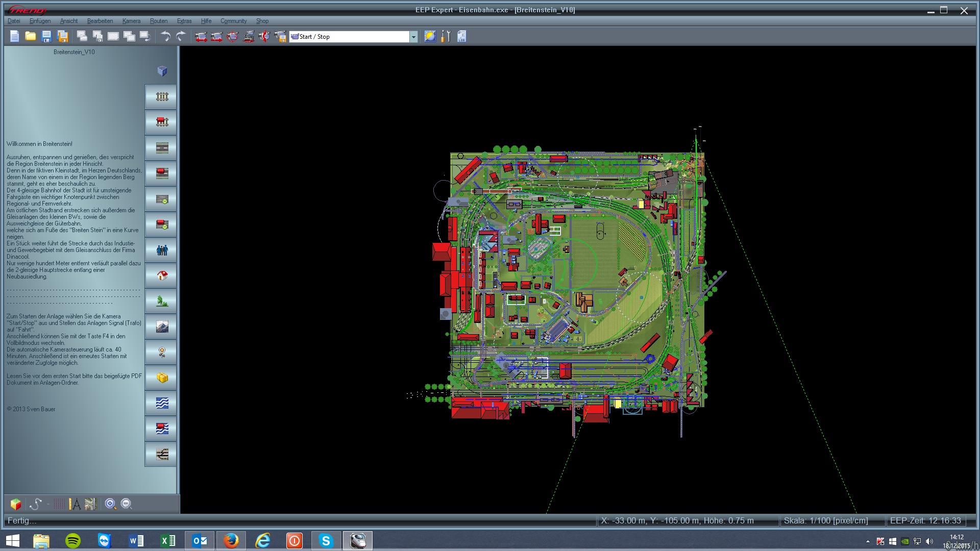Click the zoom in magnifier button
The width and height of the screenshot is (980, 551).
tap(110, 504)
